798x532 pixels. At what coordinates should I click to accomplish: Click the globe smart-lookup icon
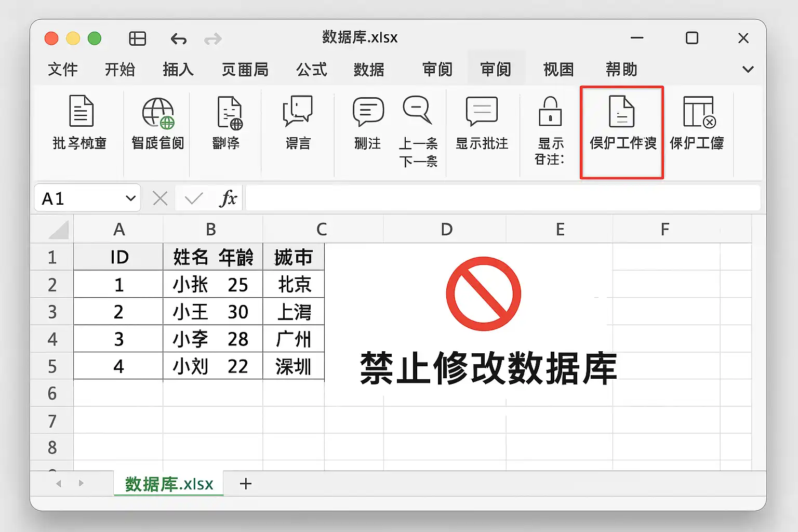(158, 113)
